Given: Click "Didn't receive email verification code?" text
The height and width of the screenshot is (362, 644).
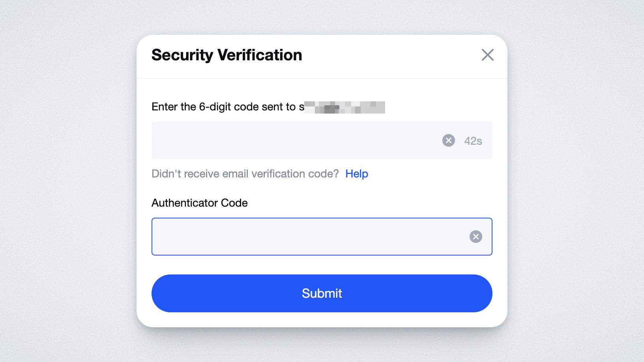Looking at the screenshot, I should (x=245, y=174).
